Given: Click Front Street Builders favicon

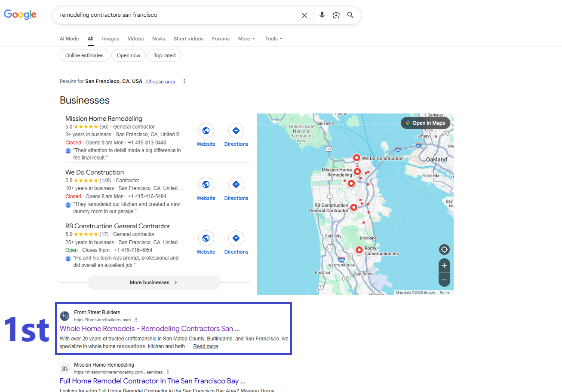Looking at the screenshot, I should pos(64,316).
